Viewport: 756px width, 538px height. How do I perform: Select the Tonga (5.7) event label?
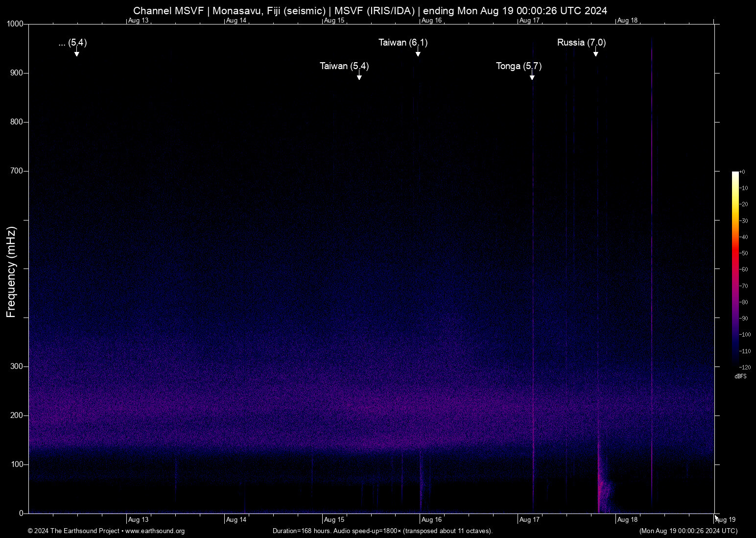pyautogui.click(x=519, y=66)
